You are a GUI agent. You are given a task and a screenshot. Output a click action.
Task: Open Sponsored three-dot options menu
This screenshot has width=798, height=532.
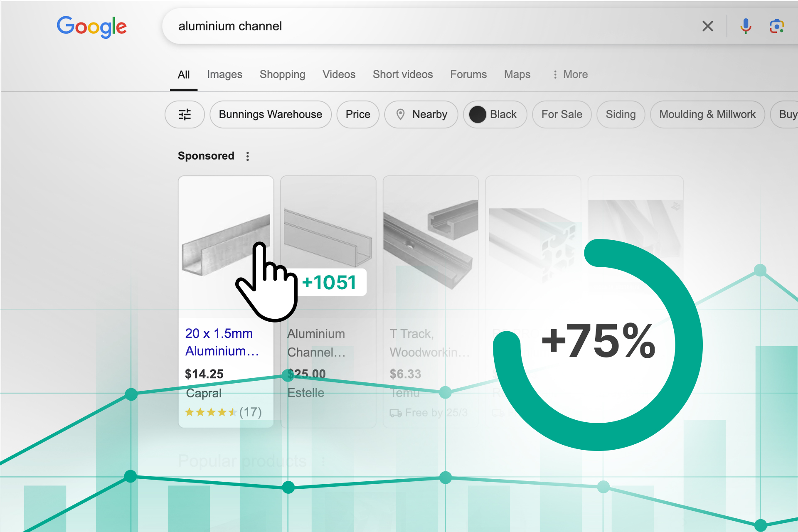click(248, 156)
